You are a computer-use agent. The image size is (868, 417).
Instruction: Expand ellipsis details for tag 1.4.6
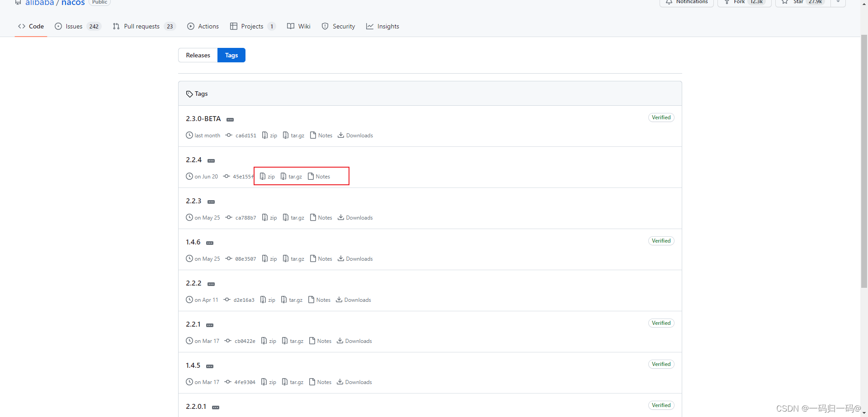click(210, 243)
